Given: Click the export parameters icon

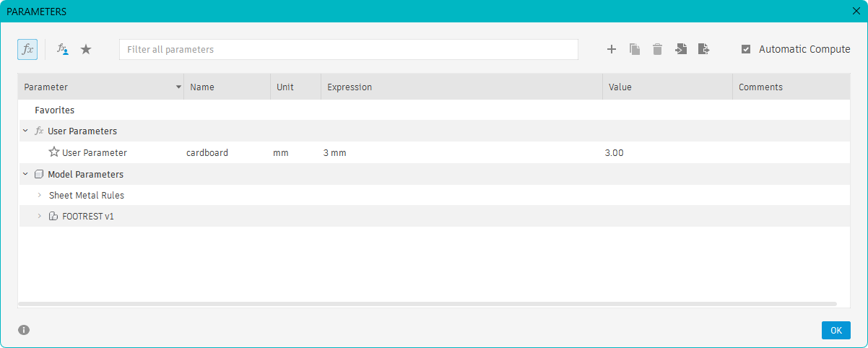Looking at the screenshot, I should tap(704, 49).
